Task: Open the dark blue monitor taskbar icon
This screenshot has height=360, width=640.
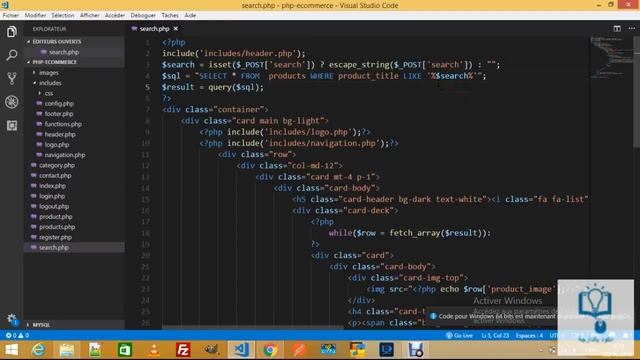Action: point(386,350)
